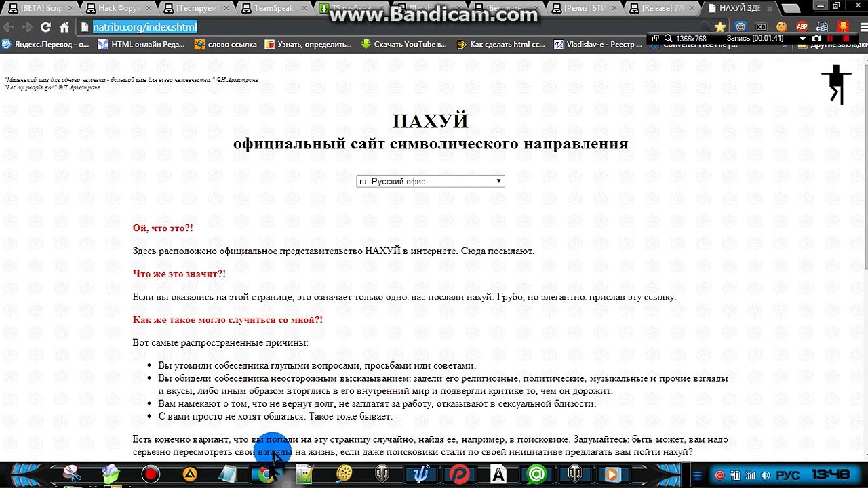Open the new tab button
Viewport: 868px width, 488px height.
791,9
